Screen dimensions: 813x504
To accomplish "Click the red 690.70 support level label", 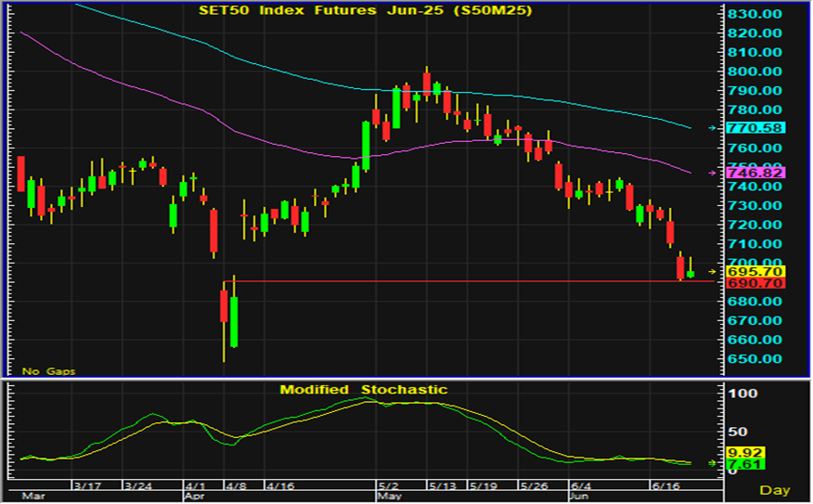I will point(755,283).
